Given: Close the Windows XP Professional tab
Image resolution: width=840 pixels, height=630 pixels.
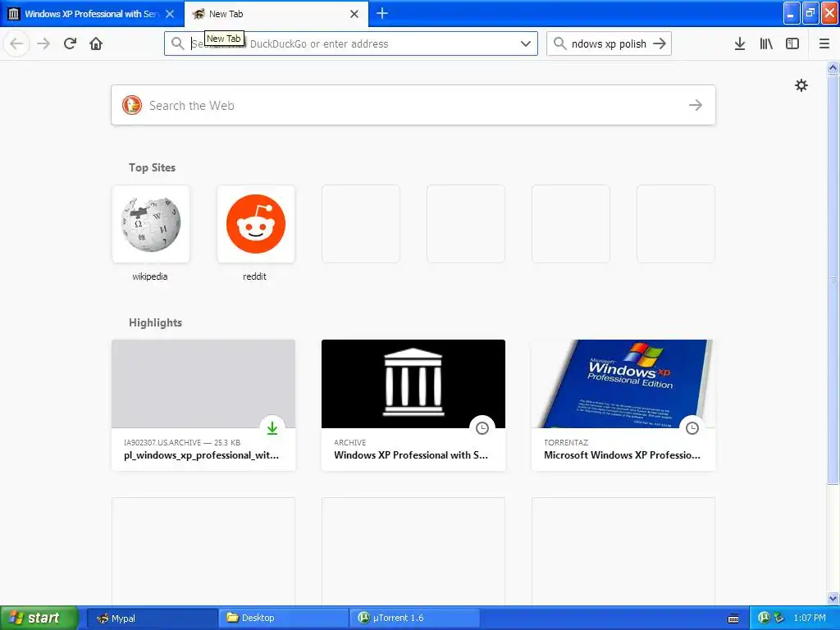Looking at the screenshot, I should pos(170,14).
